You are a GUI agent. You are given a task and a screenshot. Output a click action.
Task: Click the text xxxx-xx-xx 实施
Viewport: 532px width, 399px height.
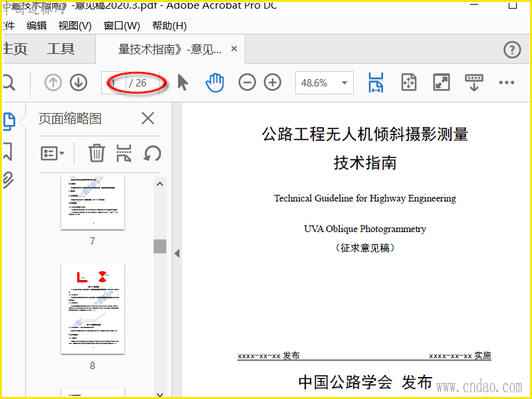click(460, 356)
